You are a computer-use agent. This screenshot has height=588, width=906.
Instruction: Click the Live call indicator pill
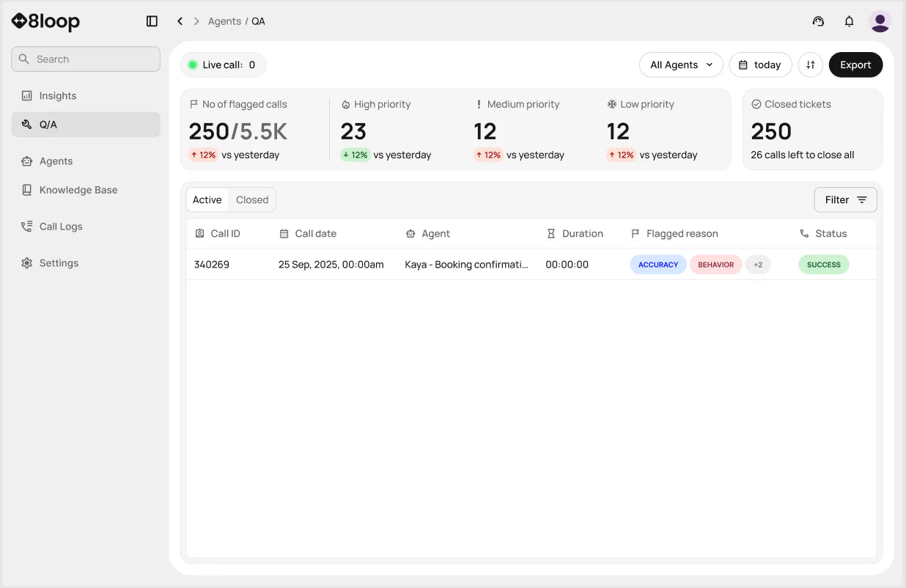[x=223, y=65]
